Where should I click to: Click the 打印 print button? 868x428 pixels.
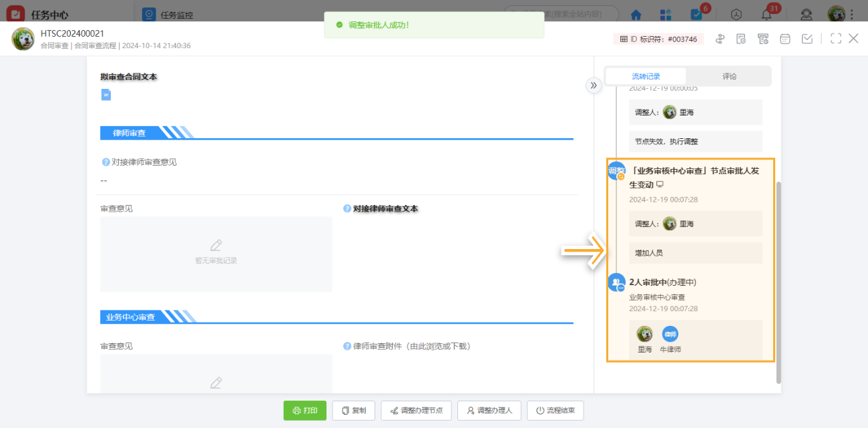click(x=305, y=410)
